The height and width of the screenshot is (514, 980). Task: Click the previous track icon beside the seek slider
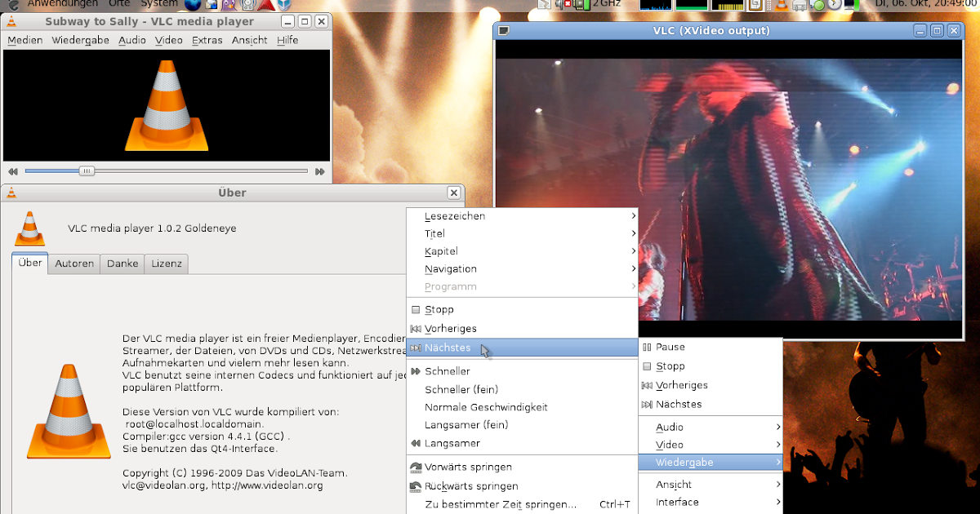point(12,171)
